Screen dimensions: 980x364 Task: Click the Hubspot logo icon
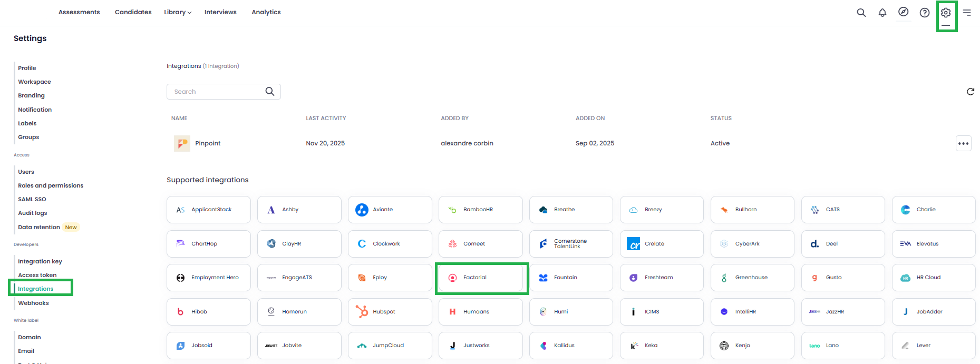tap(362, 311)
